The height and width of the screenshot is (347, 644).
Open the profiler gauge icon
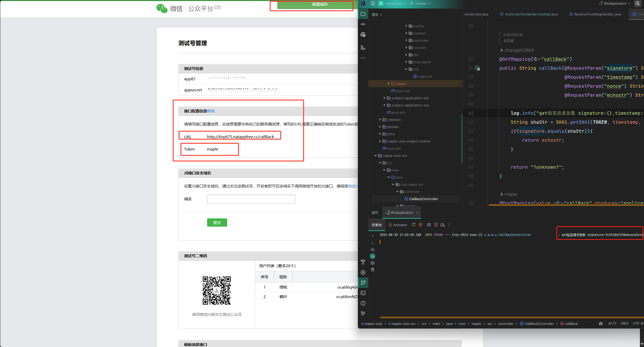[x=442, y=225]
